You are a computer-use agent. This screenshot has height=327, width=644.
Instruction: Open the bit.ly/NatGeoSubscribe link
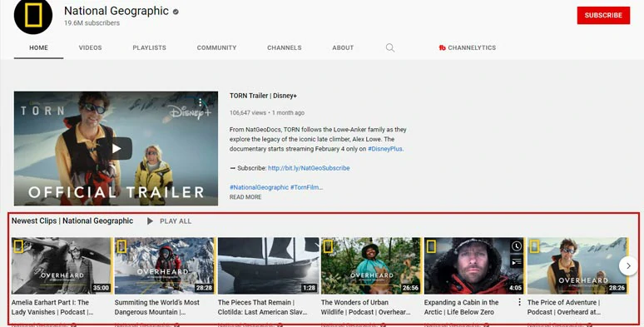tap(309, 168)
